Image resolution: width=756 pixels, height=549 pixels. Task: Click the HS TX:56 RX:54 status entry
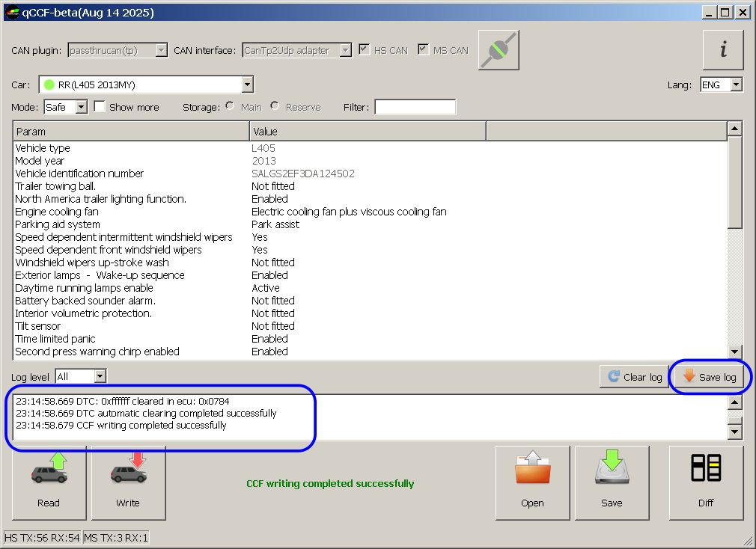tap(42, 538)
